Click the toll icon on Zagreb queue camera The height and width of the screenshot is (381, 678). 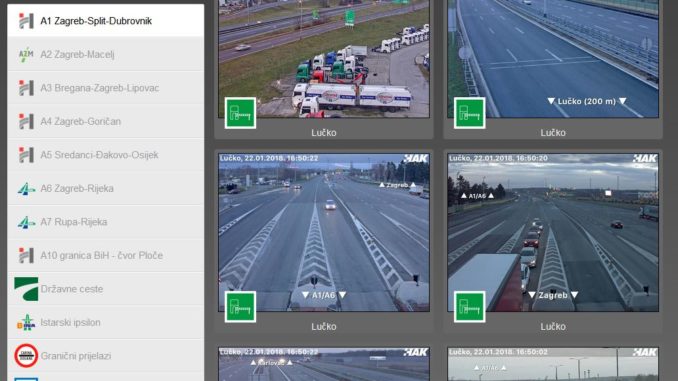(x=470, y=307)
